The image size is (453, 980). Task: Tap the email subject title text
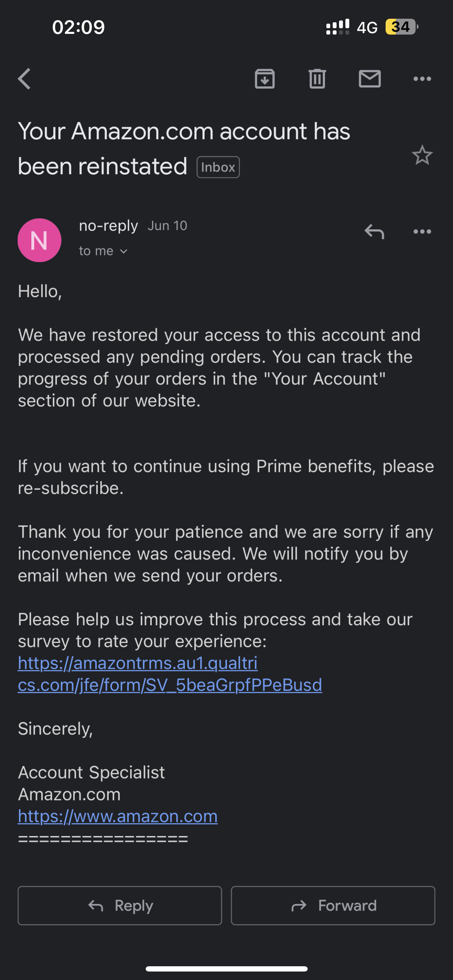[x=184, y=149]
